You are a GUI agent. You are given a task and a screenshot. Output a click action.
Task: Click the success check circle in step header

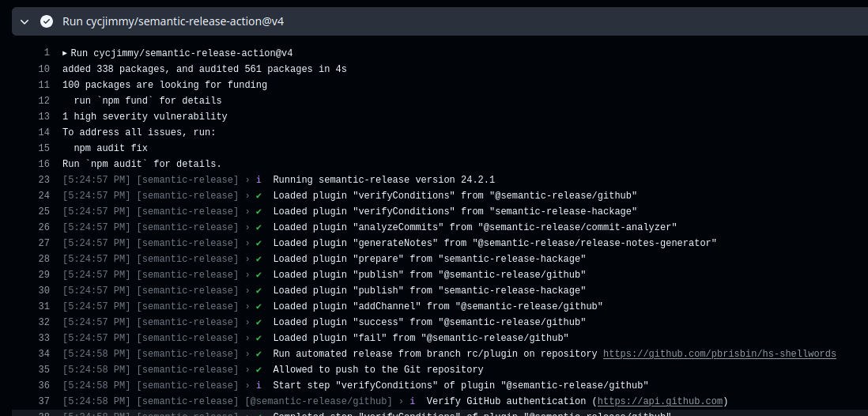pyautogui.click(x=47, y=21)
